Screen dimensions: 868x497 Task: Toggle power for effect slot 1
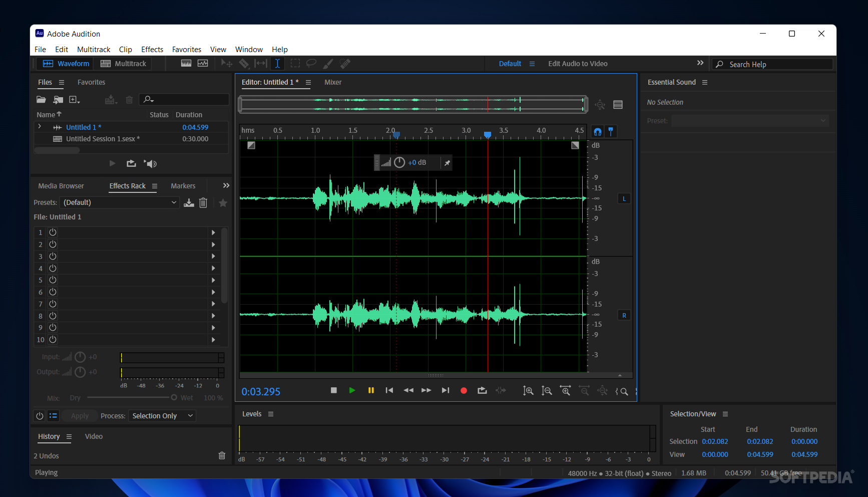click(53, 232)
